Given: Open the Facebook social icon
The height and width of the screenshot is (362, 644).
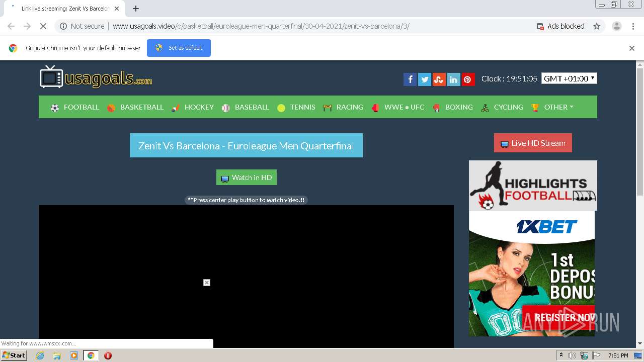Looking at the screenshot, I should 410,79.
